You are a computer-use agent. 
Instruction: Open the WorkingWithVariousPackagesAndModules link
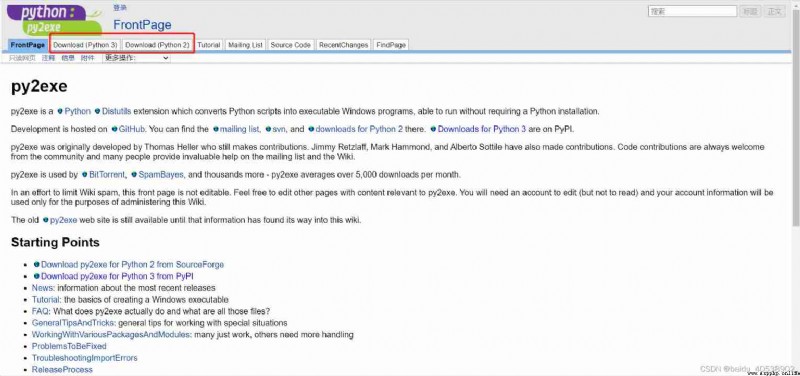pos(111,335)
